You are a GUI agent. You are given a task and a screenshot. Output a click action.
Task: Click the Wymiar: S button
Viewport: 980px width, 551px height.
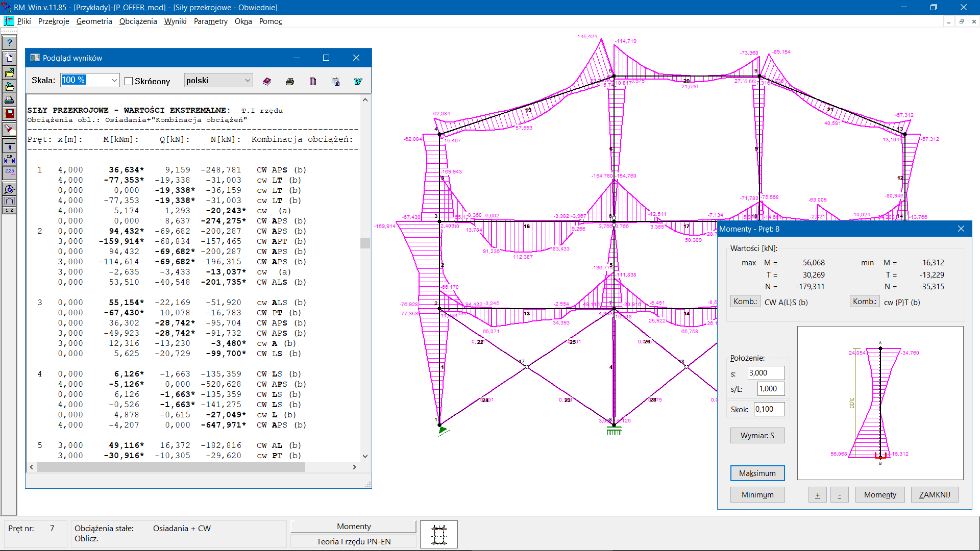(757, 436)
